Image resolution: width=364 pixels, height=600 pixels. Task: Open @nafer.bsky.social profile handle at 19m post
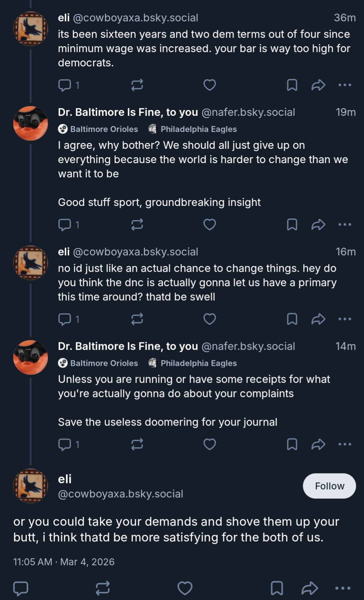(248, 112)
